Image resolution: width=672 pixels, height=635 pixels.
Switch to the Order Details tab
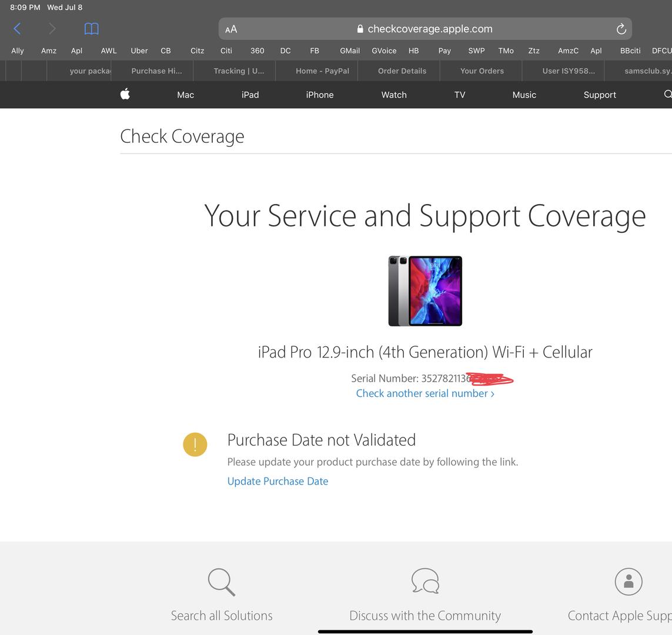(x=399, y=71)
